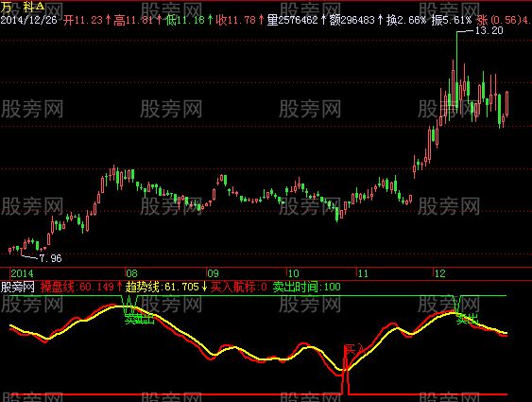Click the 08 month marker on time axis
This screenshot has height=402, width=532.
132,273
